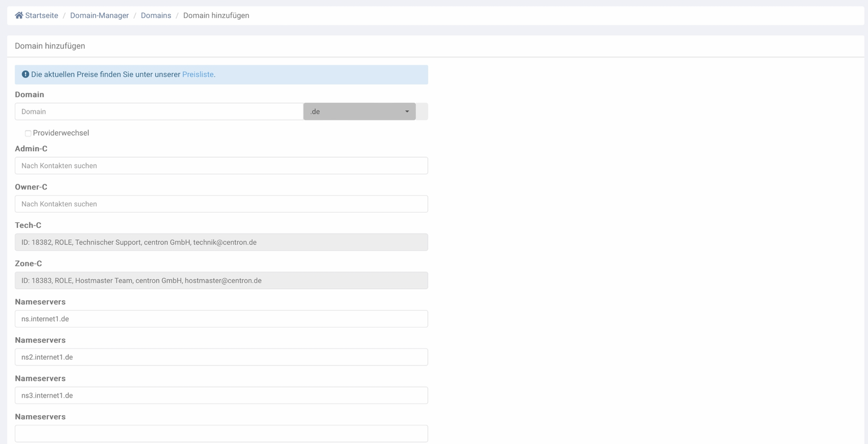Viewport: 868px width, 444px height.
Task: Select the 'Domain hinzufügen' breadcrumb item
Action: (x=216, y=16)
